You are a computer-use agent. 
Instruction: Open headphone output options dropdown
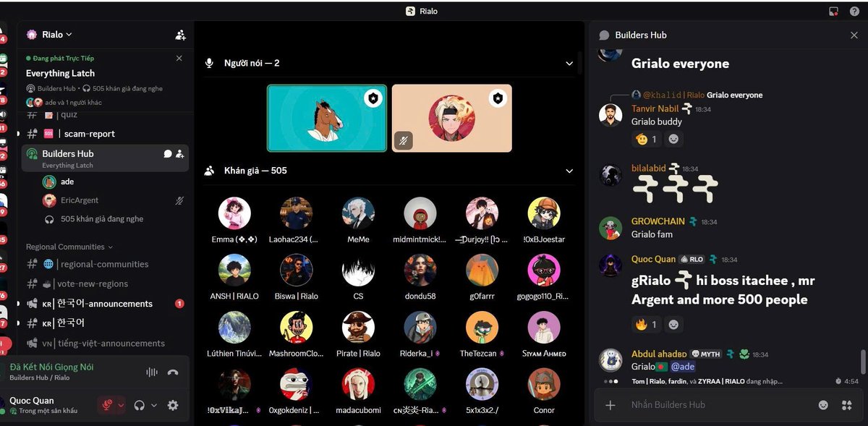tap(154, 406)
